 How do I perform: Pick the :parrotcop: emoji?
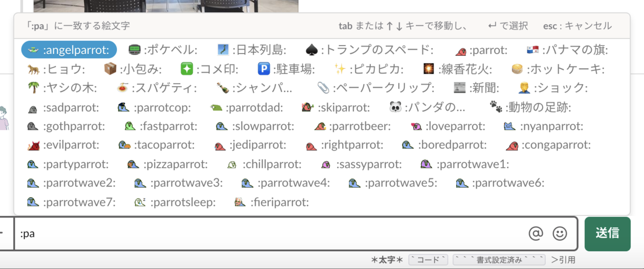tap(153, 107)
